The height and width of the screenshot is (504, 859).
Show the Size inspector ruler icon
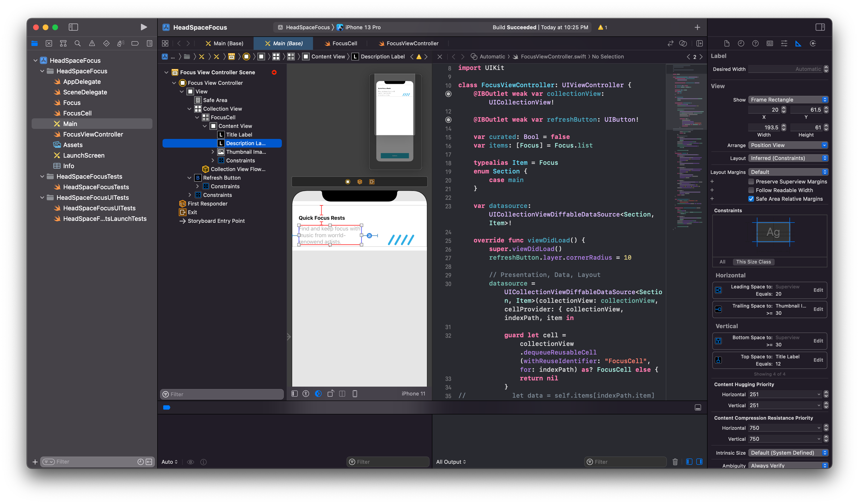[798, 44]
